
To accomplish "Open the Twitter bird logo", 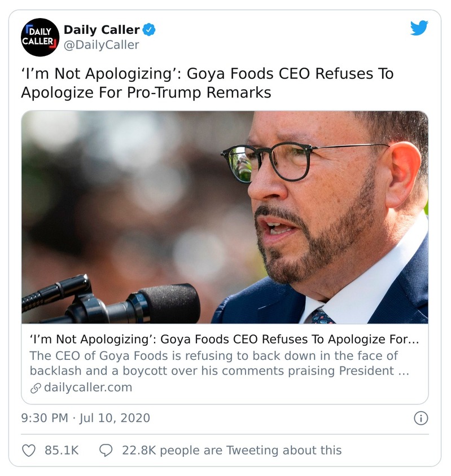I will pos(419,28).
